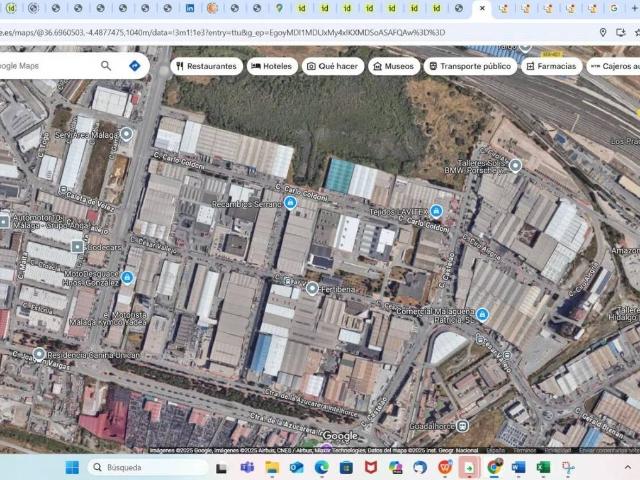Image resolution: width=640 pixels, height=480 pixels.
Task: Click the browser address bar URL
Action: [x=250, y=32]
